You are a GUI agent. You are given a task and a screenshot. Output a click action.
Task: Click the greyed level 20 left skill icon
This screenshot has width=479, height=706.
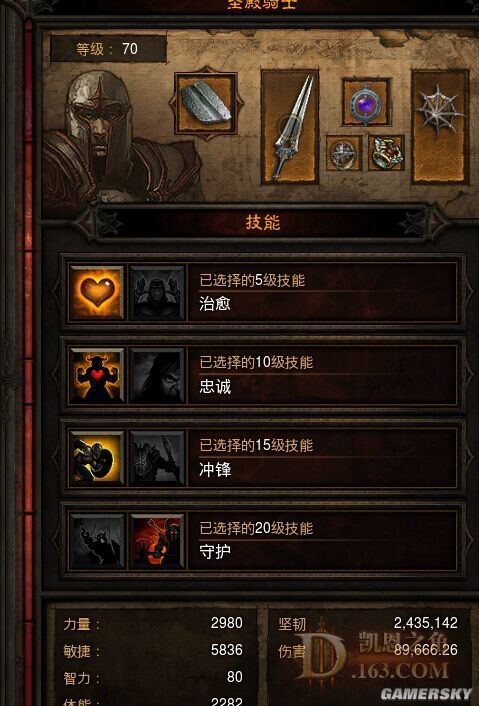pyautogui.click(x=97, y=541)
